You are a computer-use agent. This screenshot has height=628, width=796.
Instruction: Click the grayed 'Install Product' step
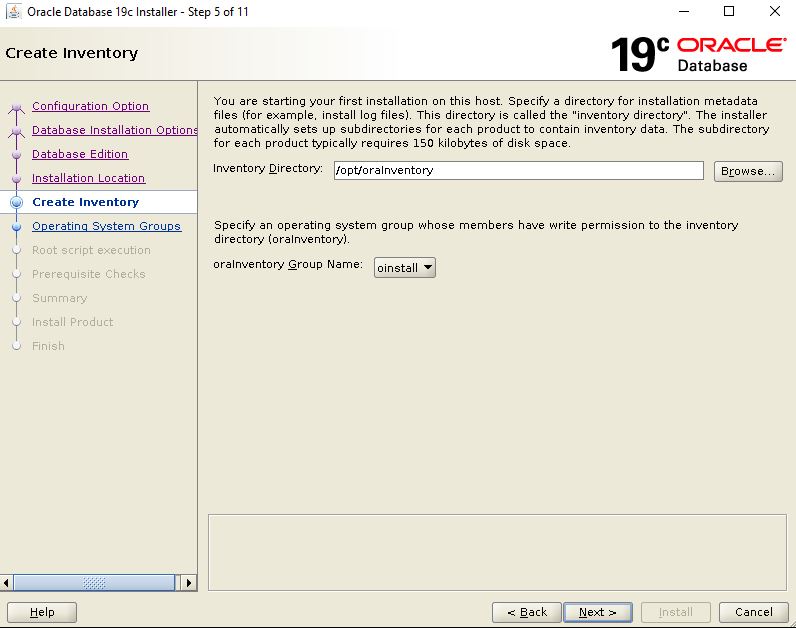click(x=73, y=322)
